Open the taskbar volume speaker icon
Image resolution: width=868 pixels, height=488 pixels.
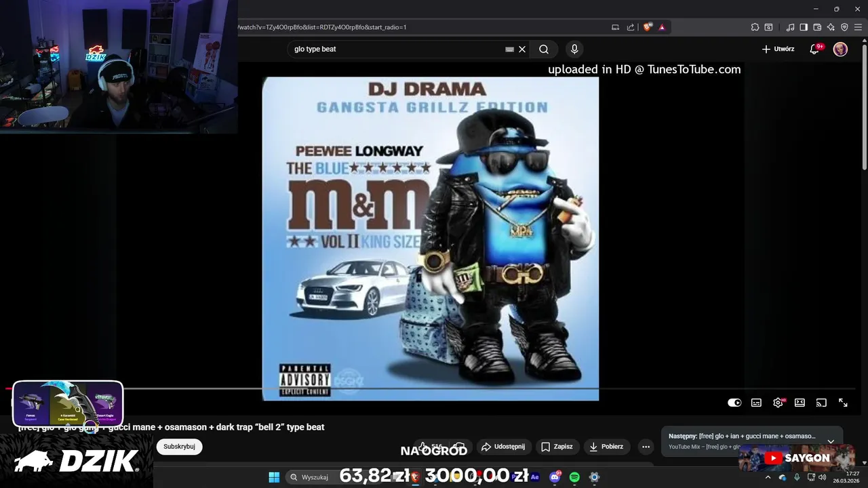pyautogui.click(x=823, y=477)
